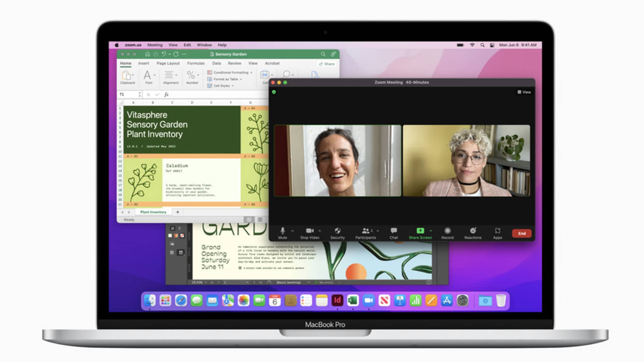Click the cancel (X) formula bar button
The height and width of the screenshot is (362, 644).
coord(148,95)
